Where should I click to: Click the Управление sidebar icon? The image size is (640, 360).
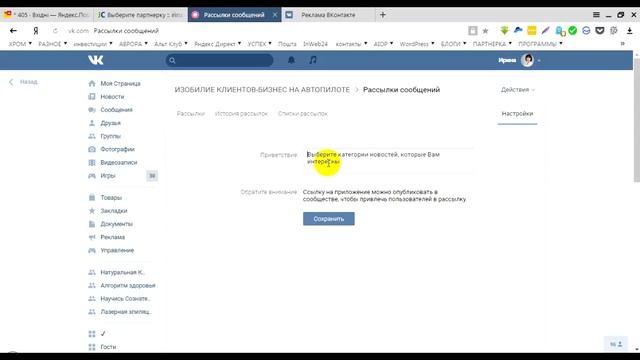[92, 250]
